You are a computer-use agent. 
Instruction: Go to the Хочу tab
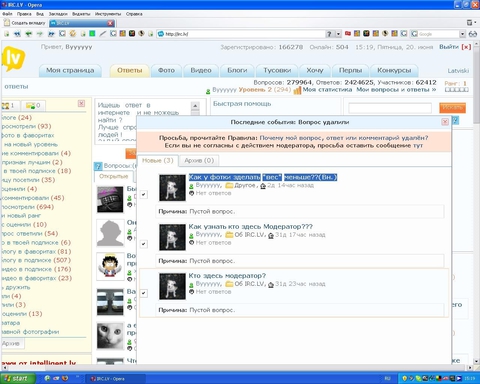pyautogui.click(x=315, y=70)
